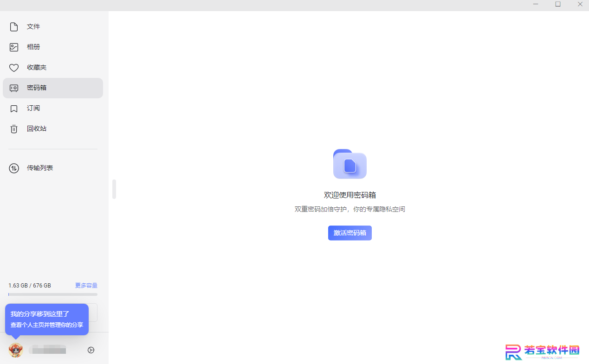Click the sidebar collapse handle
The image size is (589, 364).
click(114, 189)
